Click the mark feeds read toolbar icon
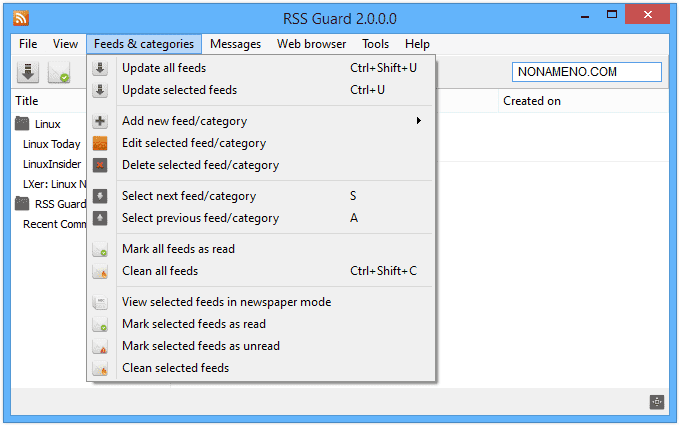Viewport: 679px width, 425px height. (x=59, y=72)
